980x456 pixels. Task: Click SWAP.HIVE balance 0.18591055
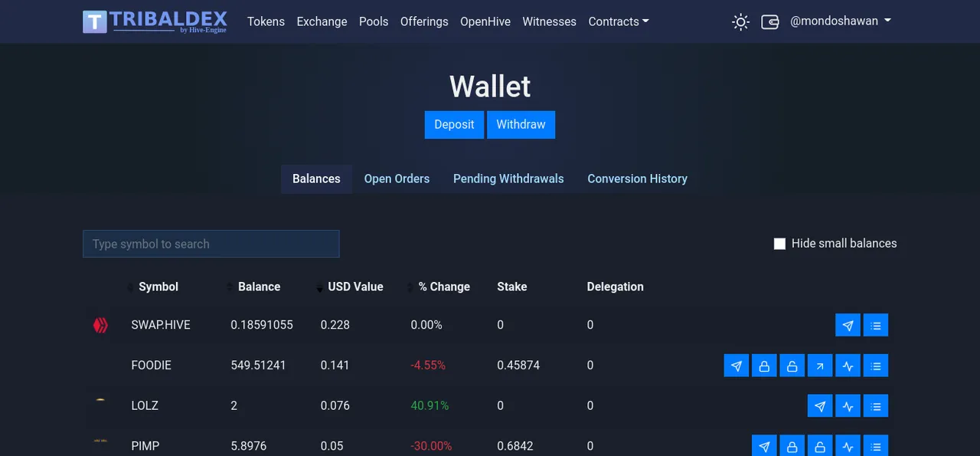tap(262, 325)
